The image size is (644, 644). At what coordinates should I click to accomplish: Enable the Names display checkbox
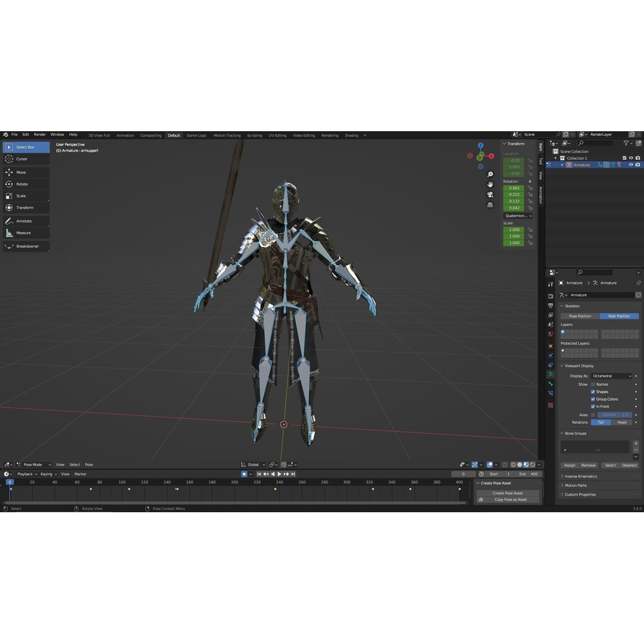coord(593,385)
